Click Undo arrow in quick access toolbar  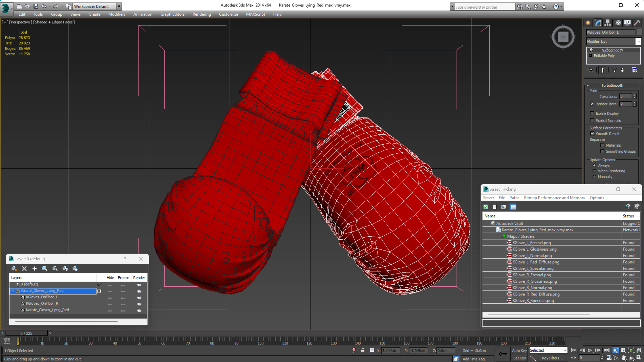point(44,6)
